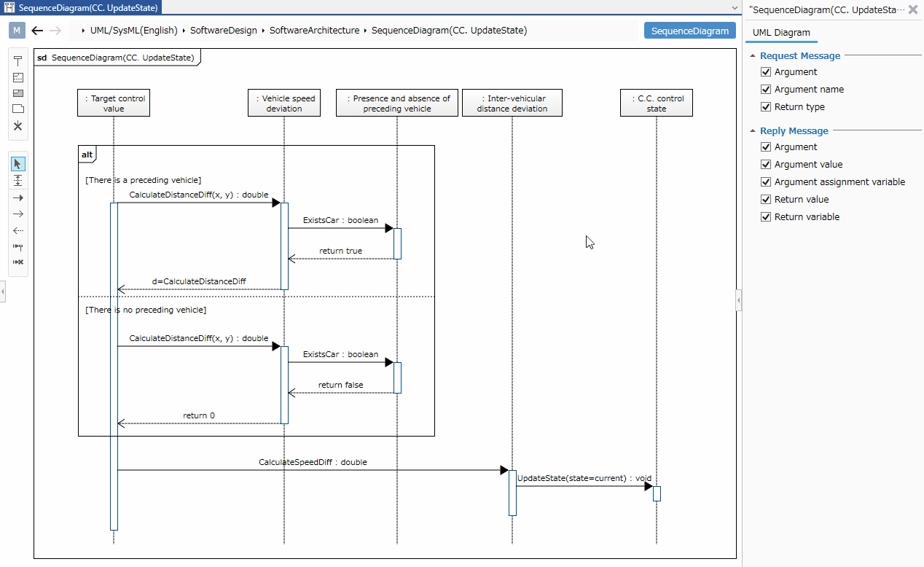
Task: Toggle the Argument value checkbox
Action: click(x=765, y=164)
